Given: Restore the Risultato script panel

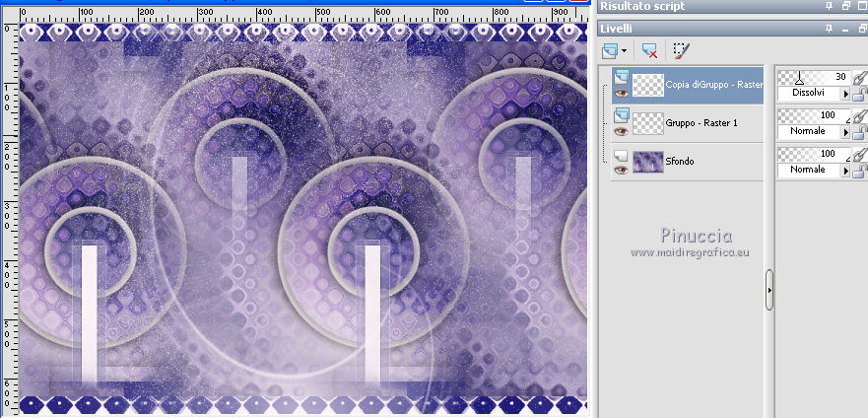Looking at the screenshot, I should [845, 6].
